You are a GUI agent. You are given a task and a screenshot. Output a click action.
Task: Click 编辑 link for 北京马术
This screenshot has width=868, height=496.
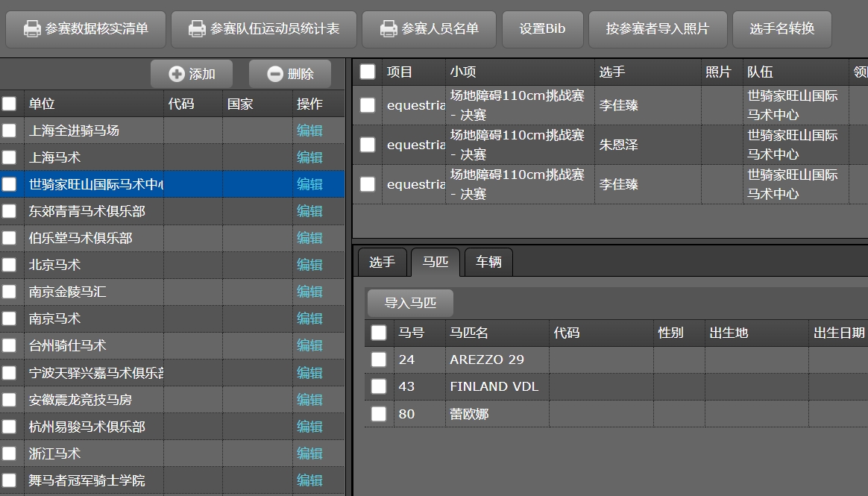point(309,265)
